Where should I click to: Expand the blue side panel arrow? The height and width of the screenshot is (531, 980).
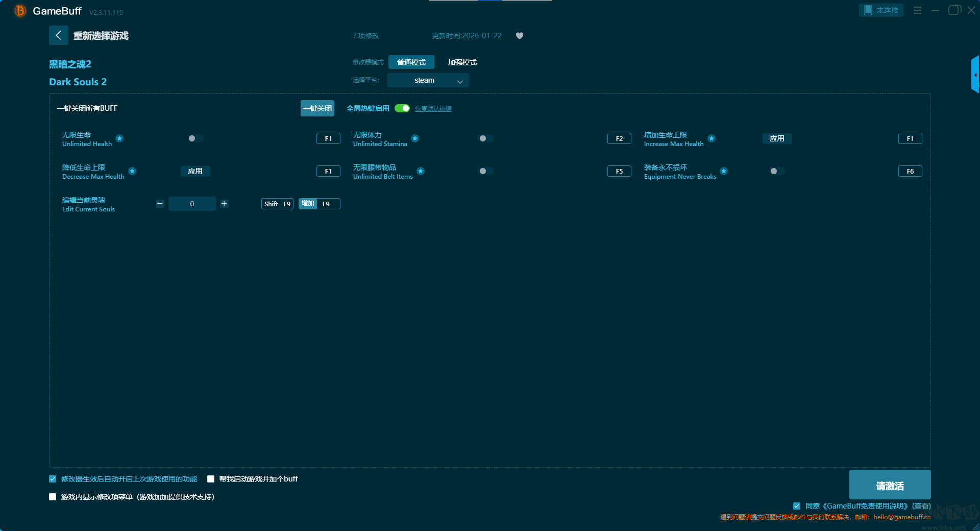[975, 75]
